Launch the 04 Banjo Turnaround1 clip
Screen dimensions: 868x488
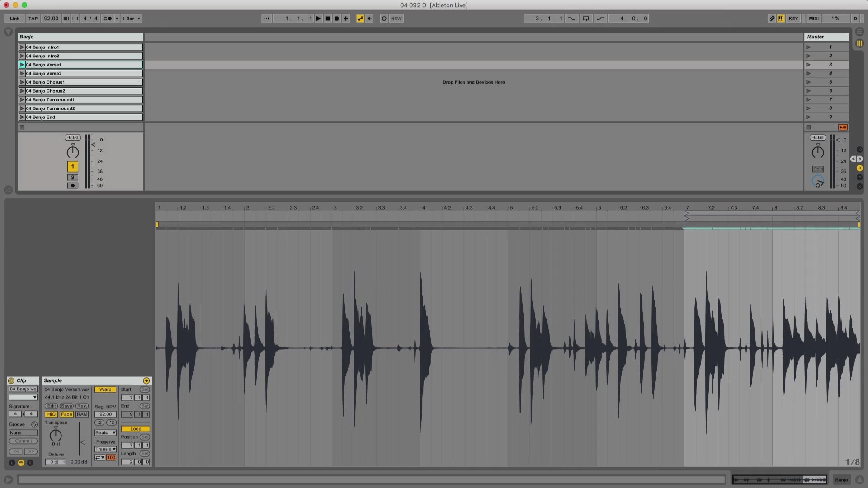pyautogui.click(x=22, y=100)
